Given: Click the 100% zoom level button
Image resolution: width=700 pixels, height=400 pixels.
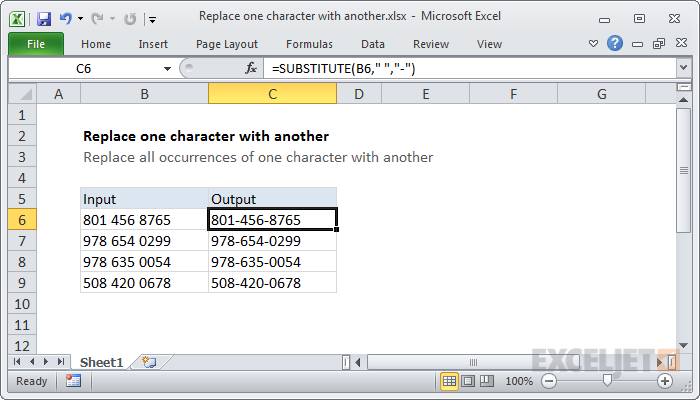Looking at the screenshot, I should [x=519, y=381].
